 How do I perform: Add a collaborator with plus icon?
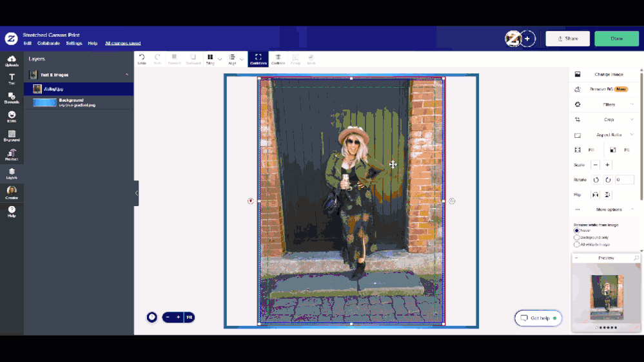527,39
